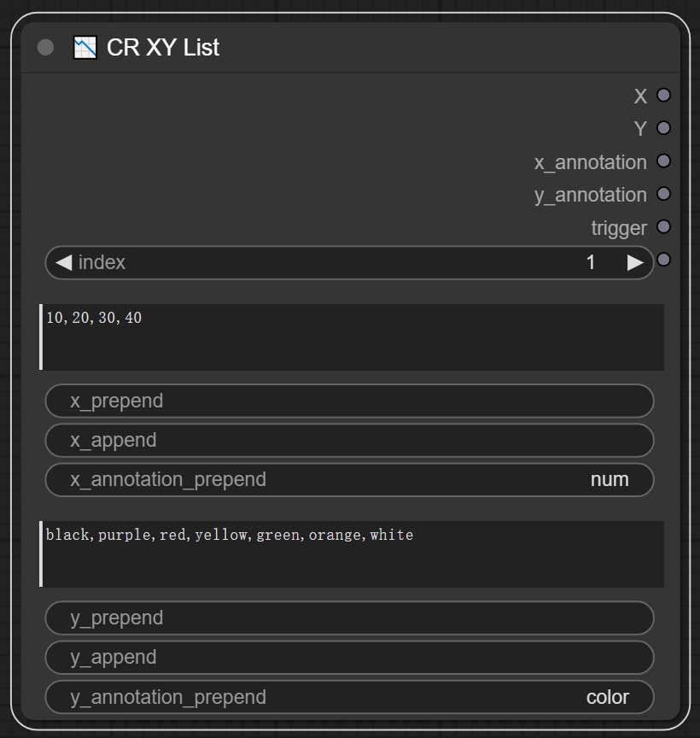Viewport: 700px width, 738px height.
Task: Increase index with the right arrow
Action: point(634,262)
